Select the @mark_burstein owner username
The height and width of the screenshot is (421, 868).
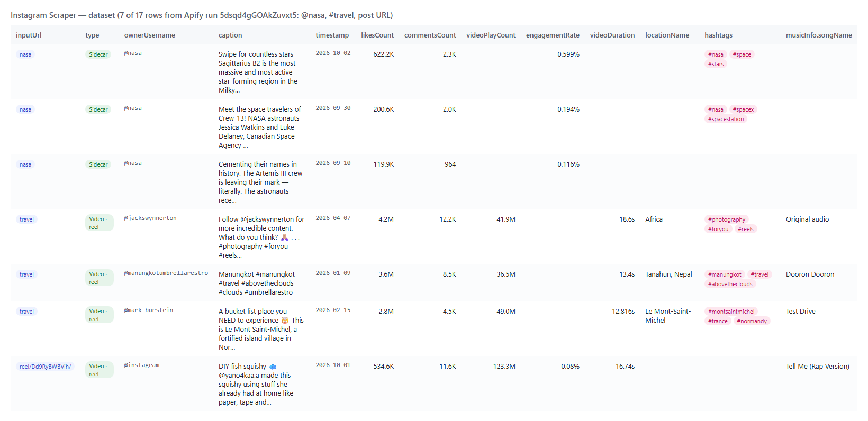point(149,310)
